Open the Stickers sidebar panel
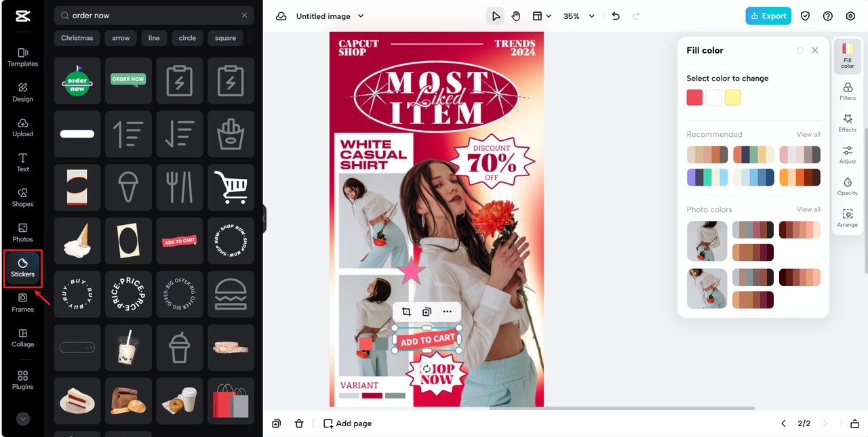 [x=22, y=268]
